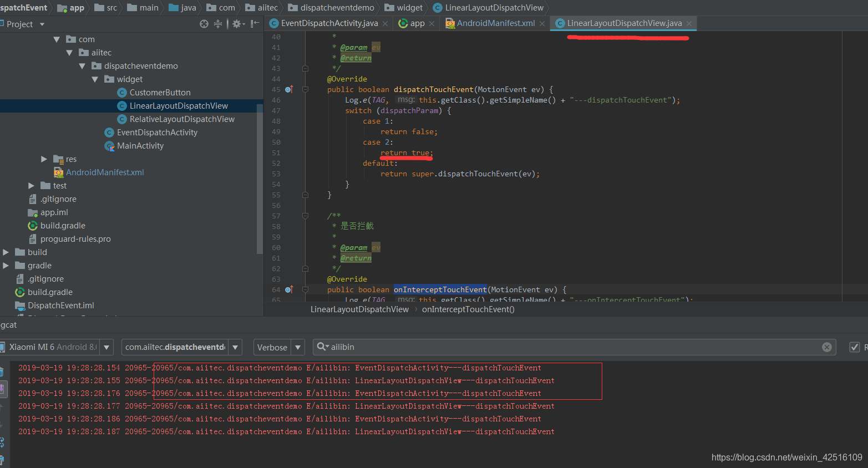
Task: Click the override marker at onInterceptTouchEvent line 64
Action: pos(288,289)
